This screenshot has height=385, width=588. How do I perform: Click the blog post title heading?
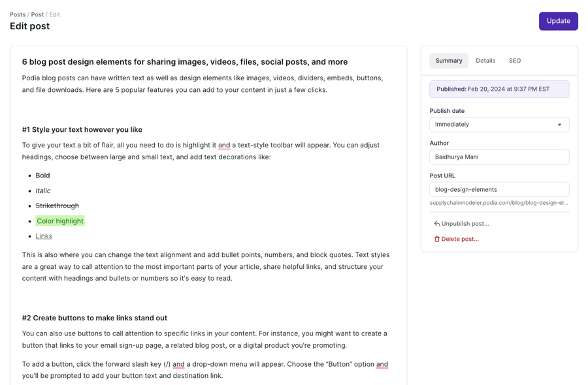(185, 62)
